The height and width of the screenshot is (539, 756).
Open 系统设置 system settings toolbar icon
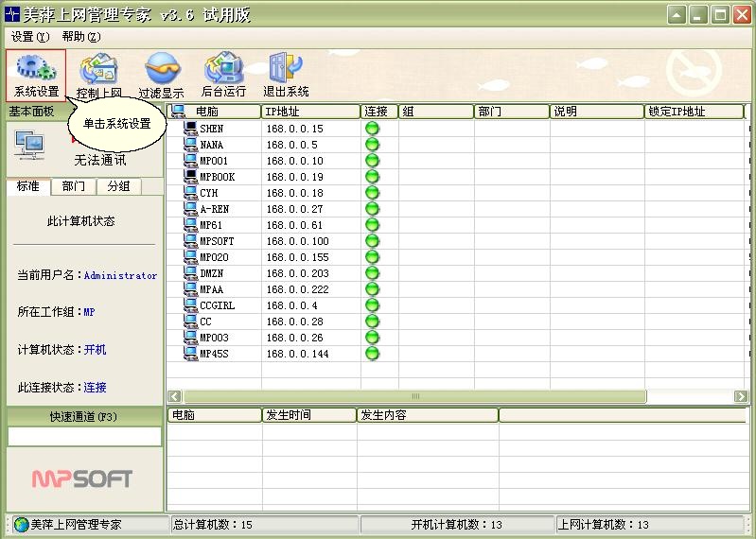tap(36, 75)
